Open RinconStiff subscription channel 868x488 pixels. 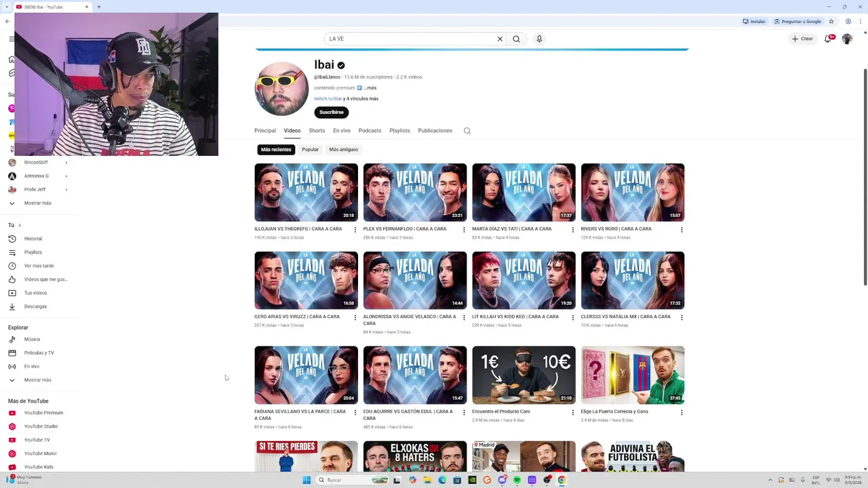tap(36, 162)
